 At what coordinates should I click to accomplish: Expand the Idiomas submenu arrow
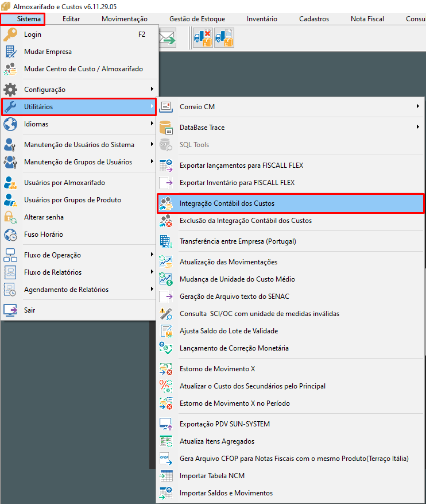[x=152, y=124]
